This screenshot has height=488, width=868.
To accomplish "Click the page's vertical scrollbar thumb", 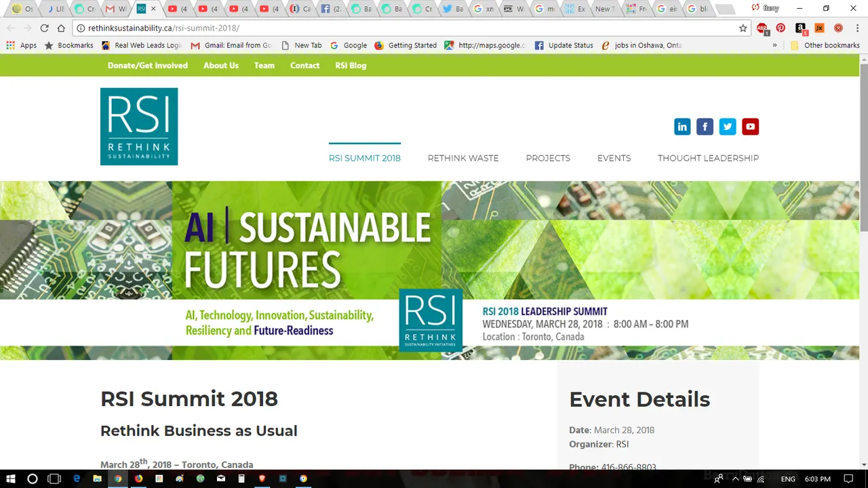I will (x=863, y=148).
